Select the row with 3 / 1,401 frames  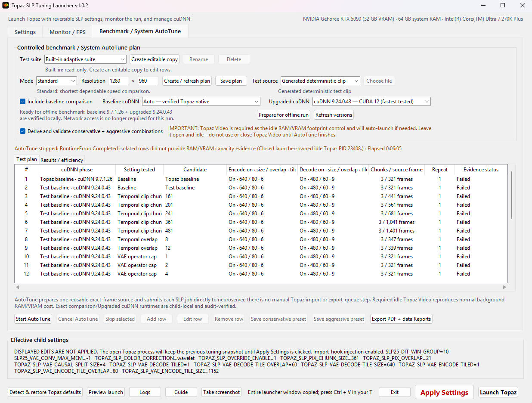tap(261, 231)
